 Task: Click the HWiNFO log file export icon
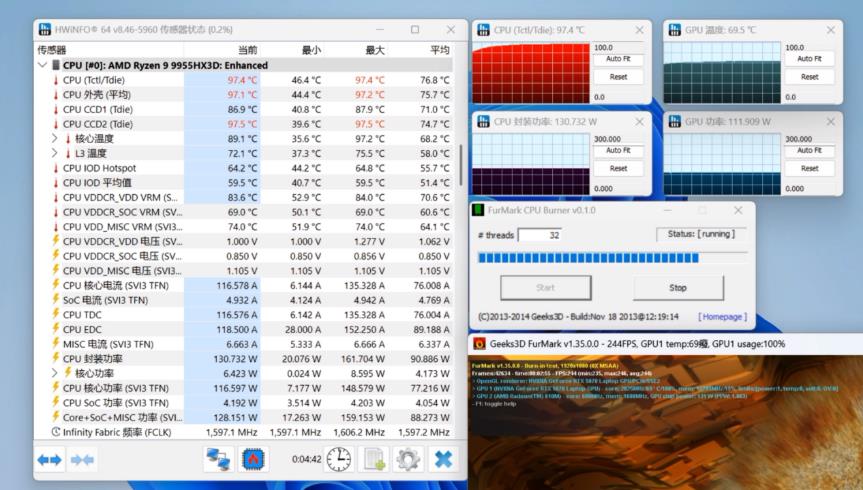coord(374,459)
